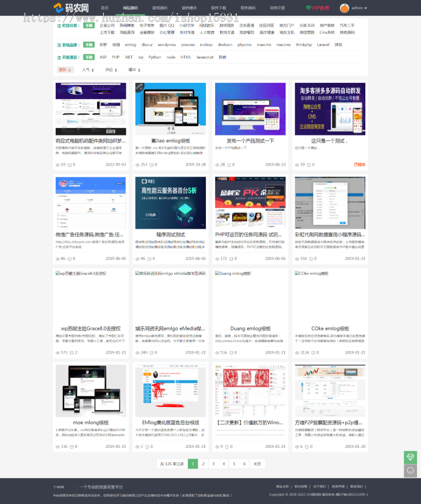Viewport: 421px width, 504px height.
Task: Go to pagination page 6
Action: pos(244,464)
